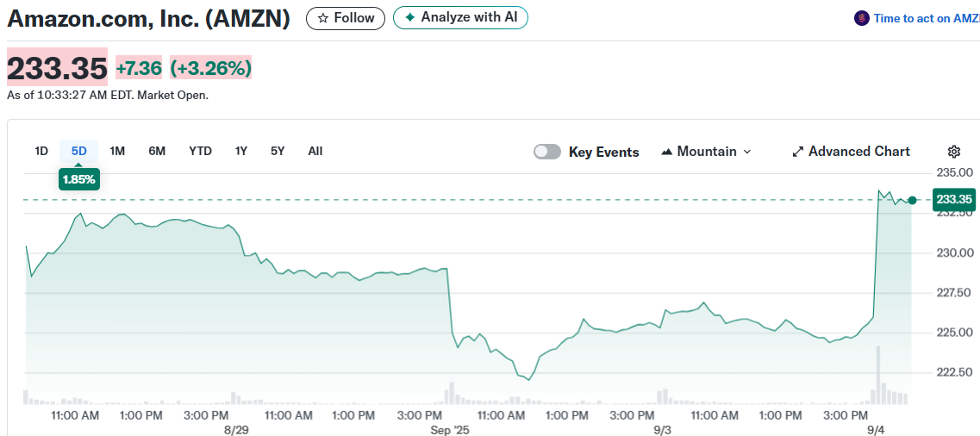Show the All time range
The image size is (980, 436).
pos(315,151)
